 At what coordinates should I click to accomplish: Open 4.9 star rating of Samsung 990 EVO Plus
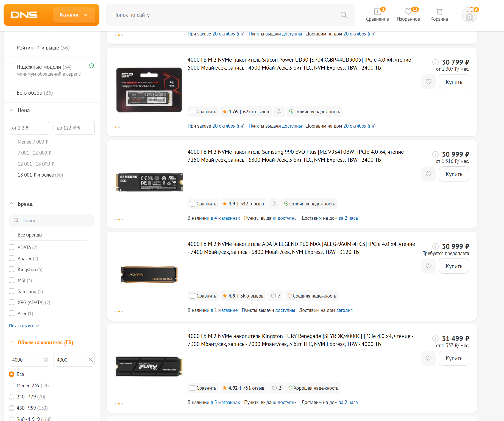[243, 204]
